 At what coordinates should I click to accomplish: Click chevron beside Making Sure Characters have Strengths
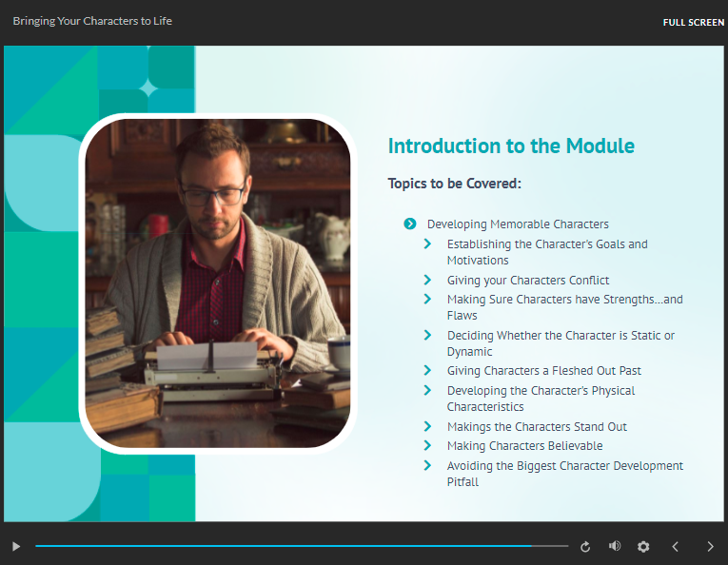tap(427, 300)
